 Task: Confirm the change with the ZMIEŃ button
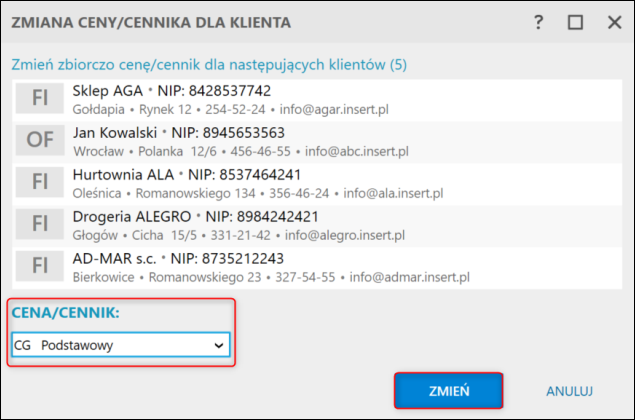point(449,391)
